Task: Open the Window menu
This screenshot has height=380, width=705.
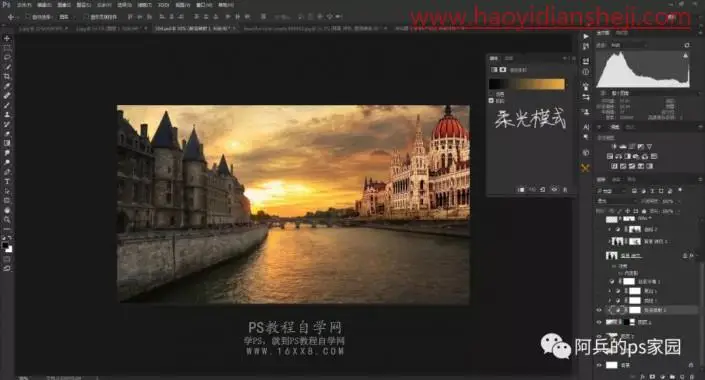Action: point(204,5)
